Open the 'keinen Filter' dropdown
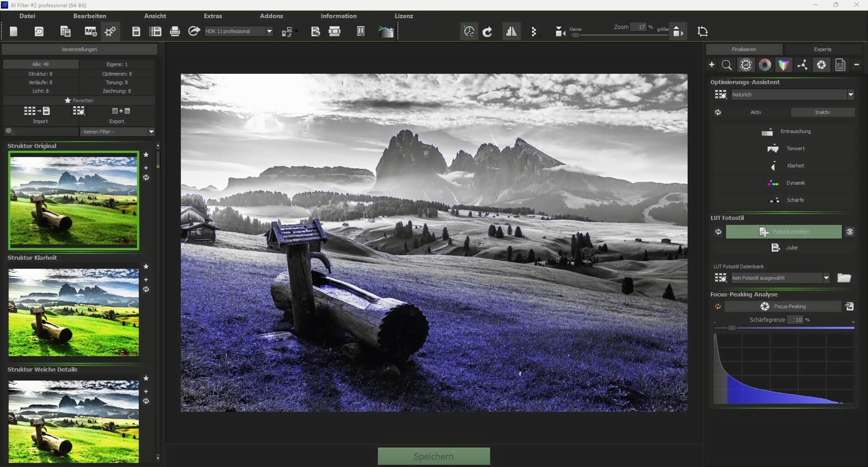Viewport: 868px width, 467px height. (x=151, y=132)
